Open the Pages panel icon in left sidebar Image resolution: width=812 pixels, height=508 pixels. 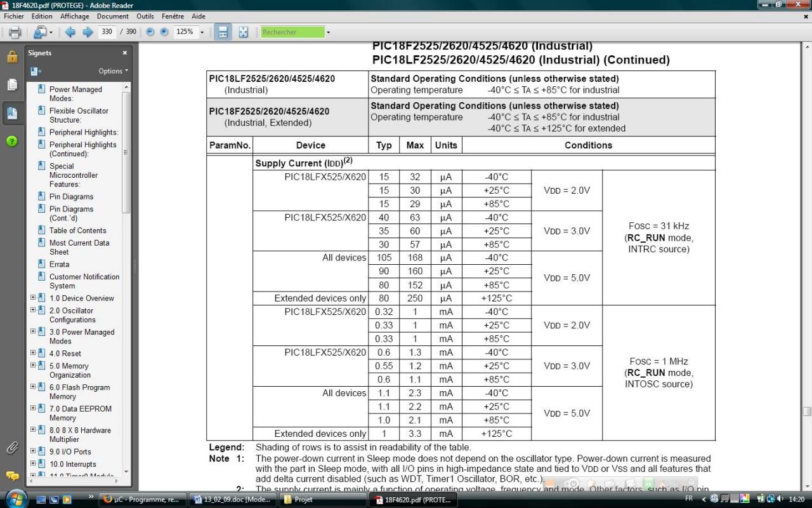(x=12, y=84)
